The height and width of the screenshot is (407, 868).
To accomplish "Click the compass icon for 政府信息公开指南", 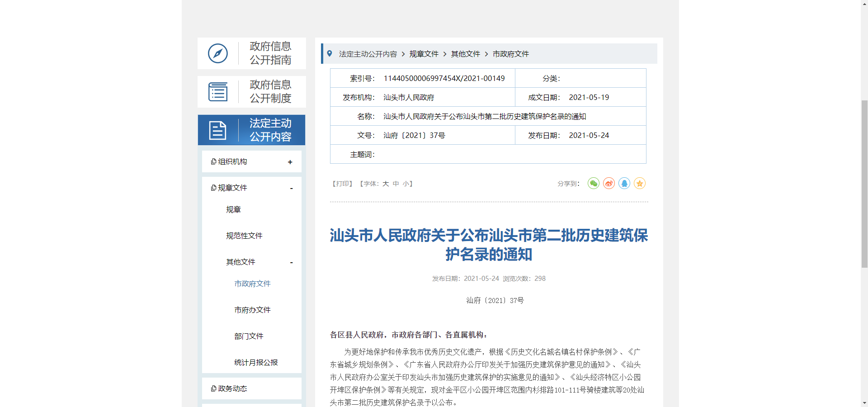I will (x=218, y=53).
